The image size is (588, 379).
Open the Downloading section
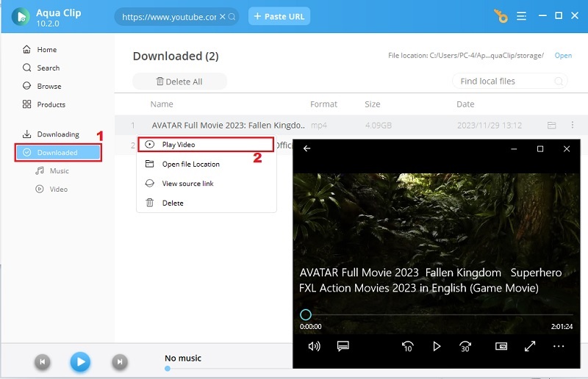[x=51, y=134]
